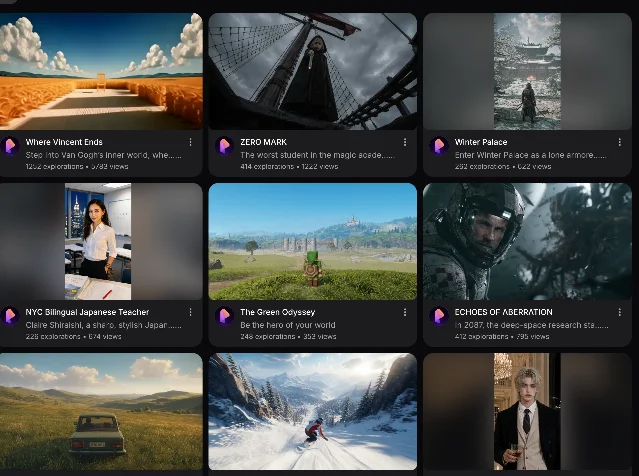This screenshot has width=639, height=476.
Task: Open the green car in meadow thumbnail
Action: (101, 412)
